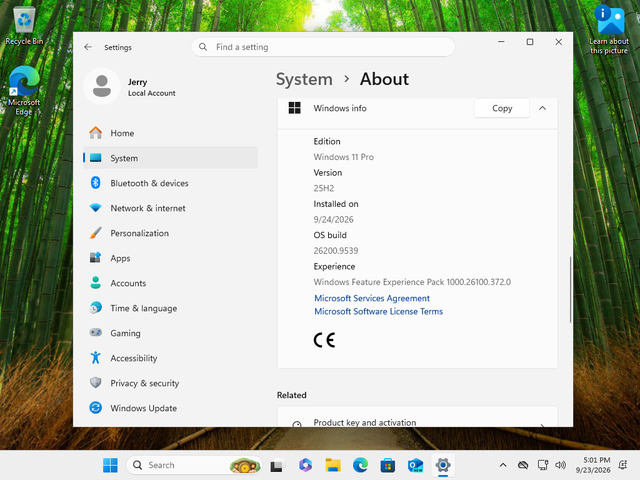Click the Gaming controller icon
This screenshot has height=480, width=640.
tap(96, 333)
